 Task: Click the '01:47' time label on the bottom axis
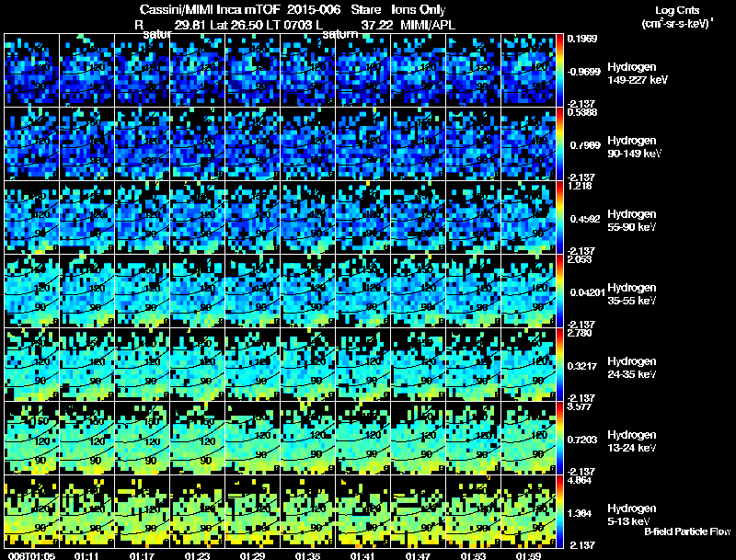coord(418,556)
